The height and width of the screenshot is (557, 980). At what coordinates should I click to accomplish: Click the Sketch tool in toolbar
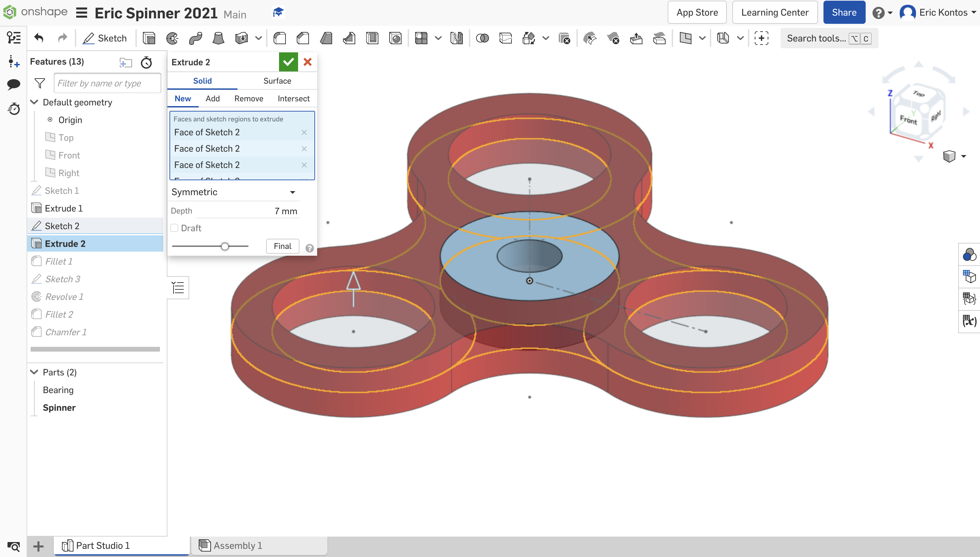click(x=104, y=38)
